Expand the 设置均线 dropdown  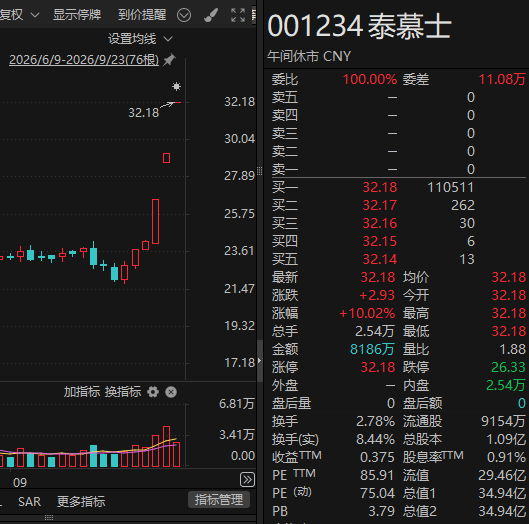140,39
